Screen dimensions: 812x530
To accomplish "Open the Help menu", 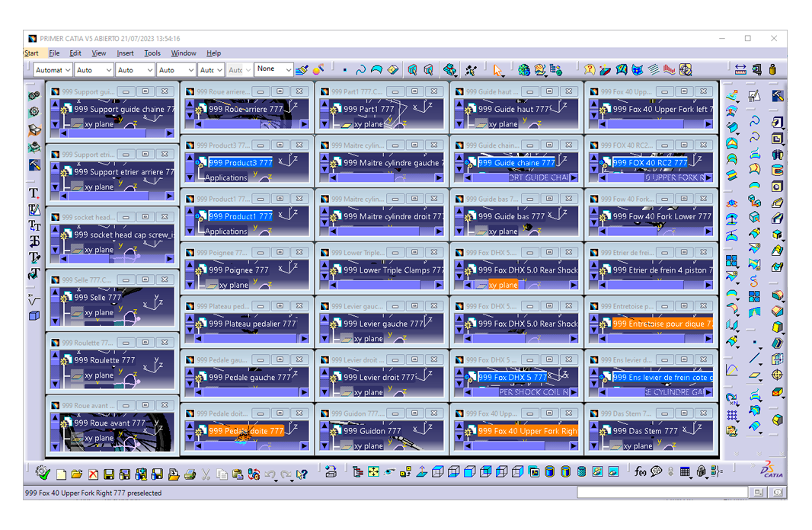I will (x=213, y=53).
